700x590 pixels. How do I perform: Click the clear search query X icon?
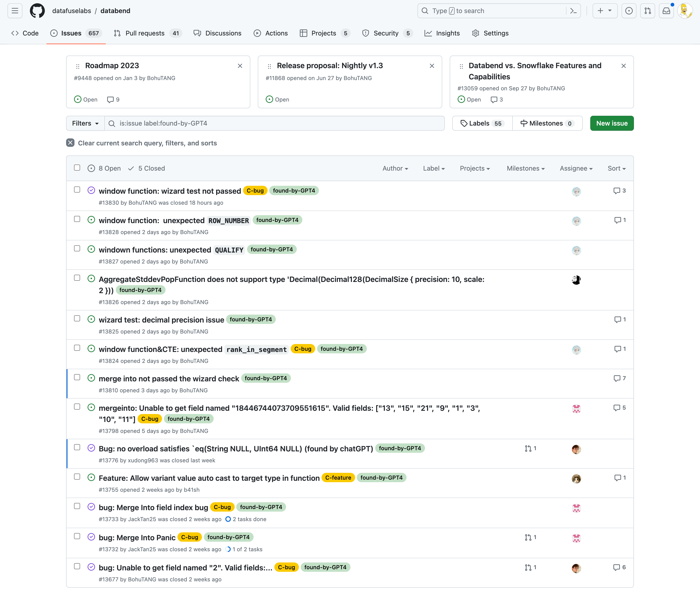point(70,143)
